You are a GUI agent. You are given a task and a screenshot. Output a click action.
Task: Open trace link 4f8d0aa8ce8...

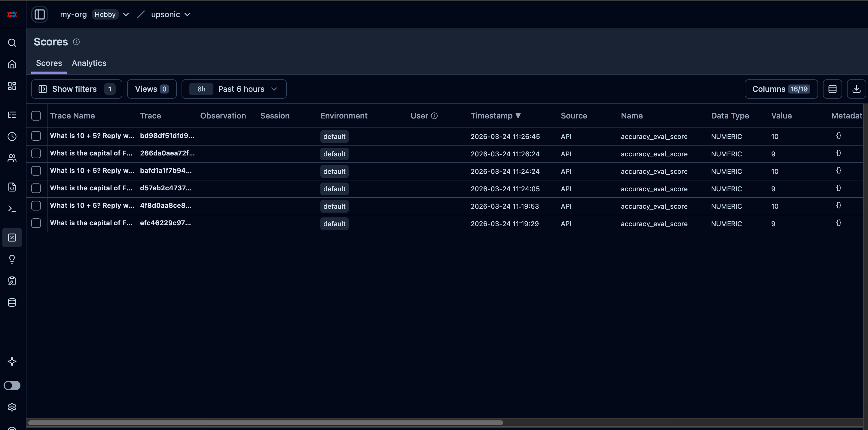coord(166,206)
